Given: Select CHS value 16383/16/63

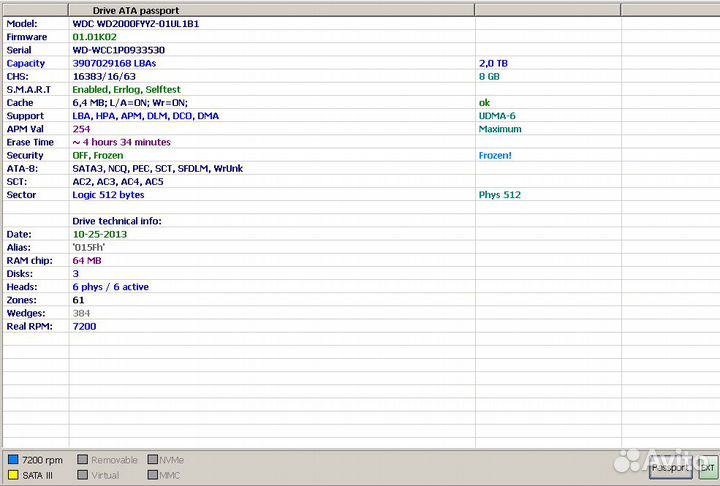Looking at the screenshot, I should [x=104, y=76].
